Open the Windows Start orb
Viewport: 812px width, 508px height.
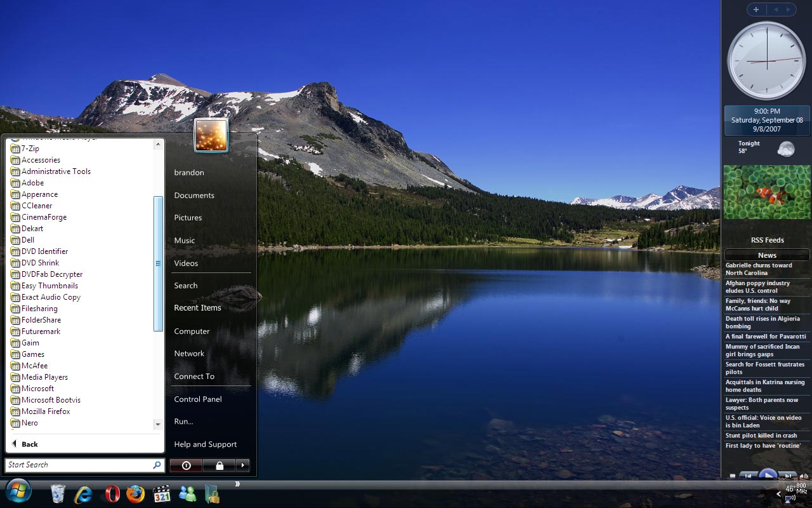pyautogui.click(x=18, y=492)
